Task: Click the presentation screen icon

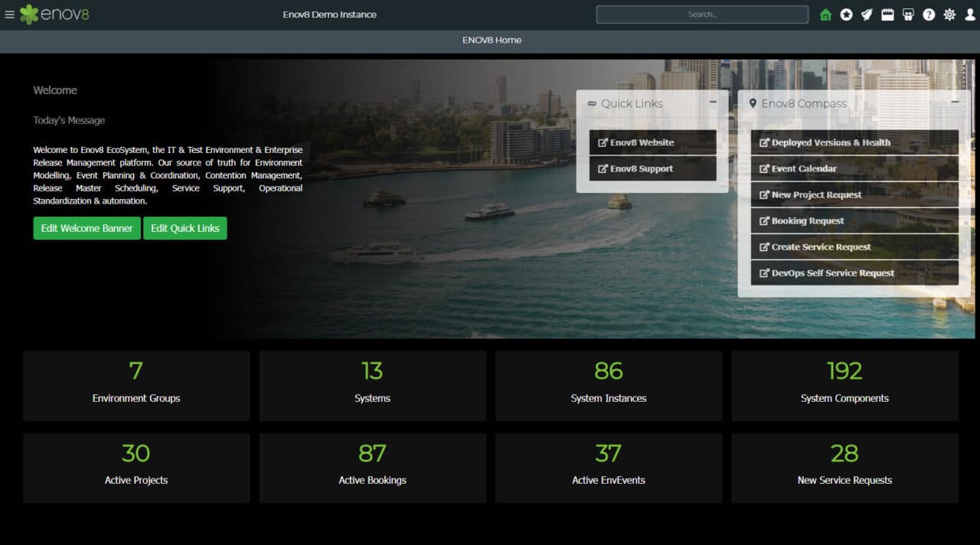Action: 908,14
